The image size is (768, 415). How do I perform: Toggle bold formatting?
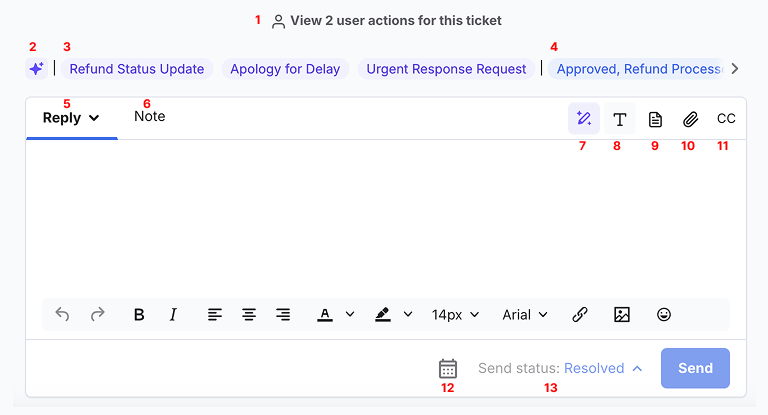(139, 315)
